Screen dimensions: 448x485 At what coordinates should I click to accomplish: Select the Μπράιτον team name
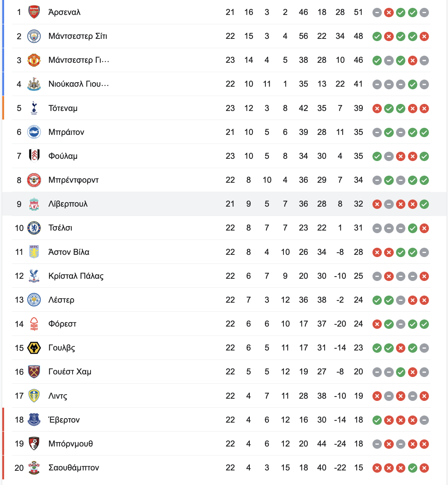pos(66,132)
